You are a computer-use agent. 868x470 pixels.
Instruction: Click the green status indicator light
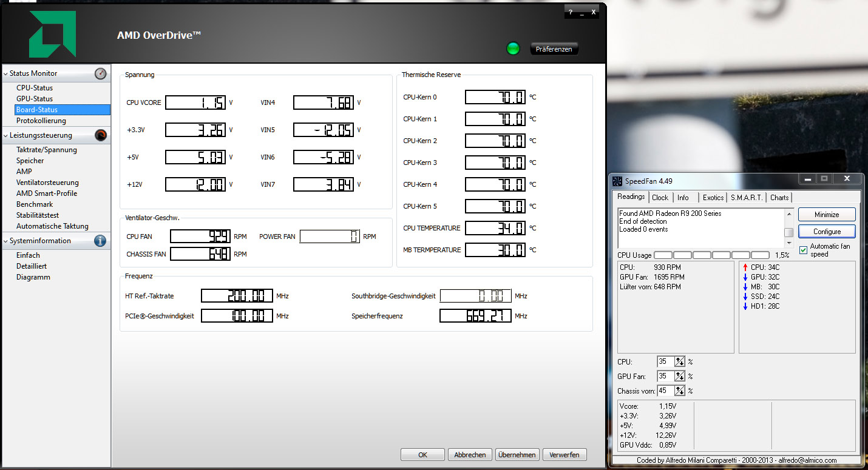(513, 49)
